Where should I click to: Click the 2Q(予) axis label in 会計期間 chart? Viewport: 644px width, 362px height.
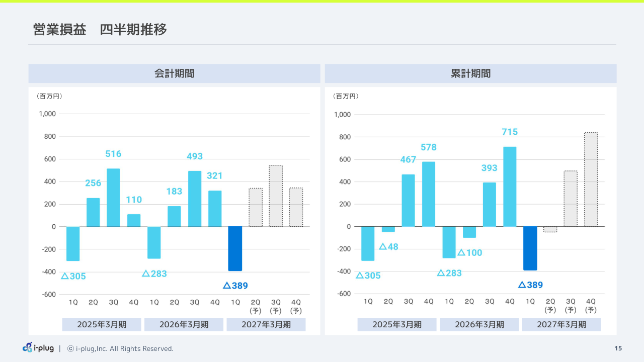[x=256, y=306]
